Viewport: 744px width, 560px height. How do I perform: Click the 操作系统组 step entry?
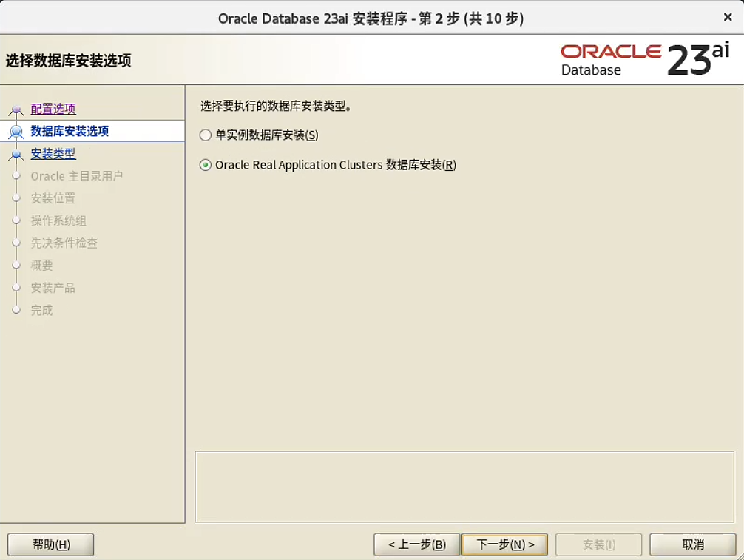coord(58,220)
